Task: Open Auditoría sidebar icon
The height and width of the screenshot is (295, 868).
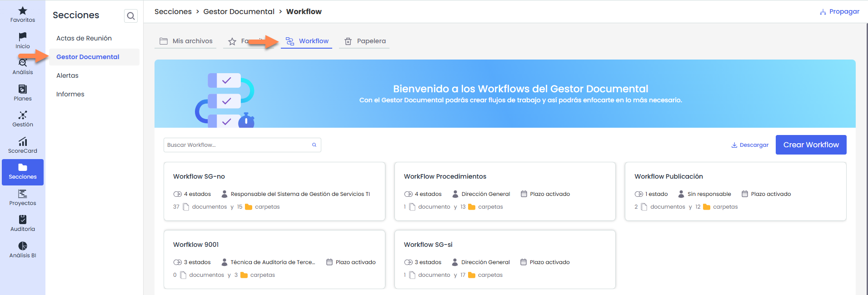Action: 23,220
